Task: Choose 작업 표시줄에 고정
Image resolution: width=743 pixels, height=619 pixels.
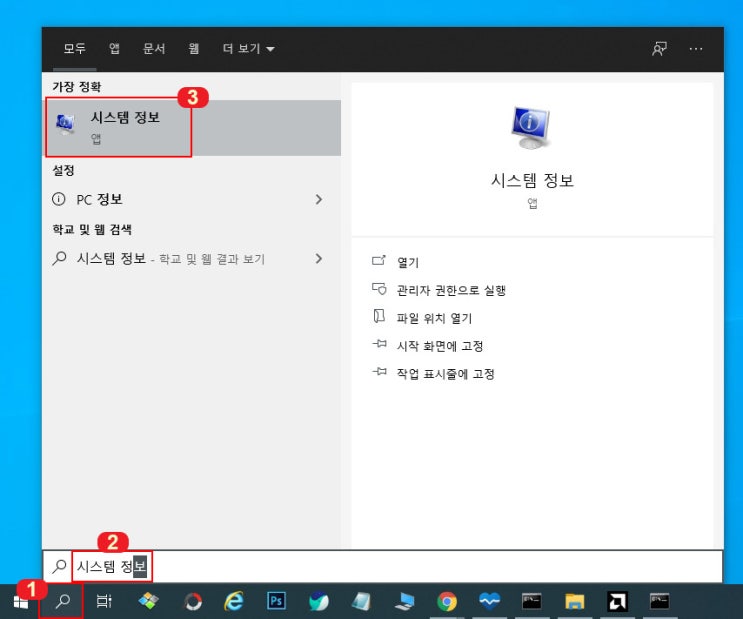Action: [x=445, y=374]
